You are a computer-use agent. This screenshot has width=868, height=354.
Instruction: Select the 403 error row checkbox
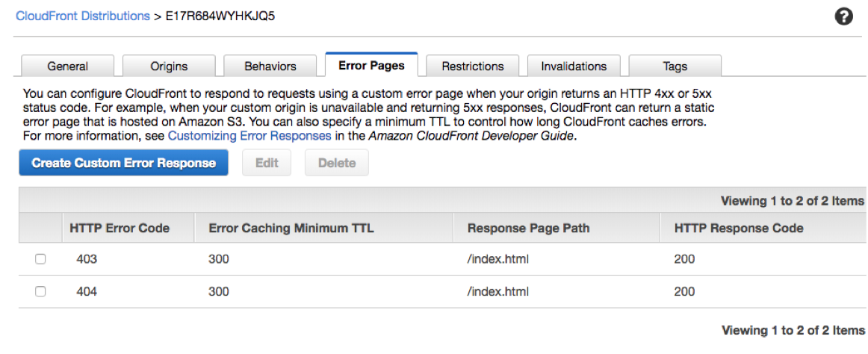[x=40, y=259]
